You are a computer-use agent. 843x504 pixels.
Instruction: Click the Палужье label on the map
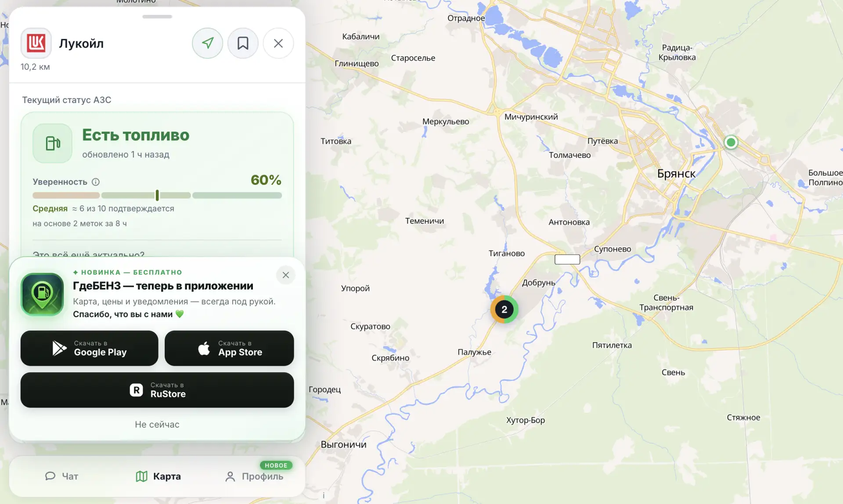pos(474,352)
